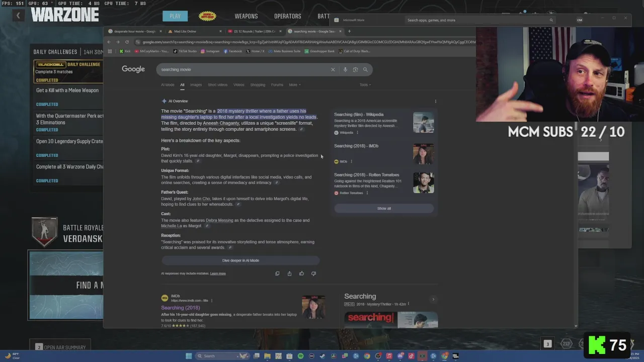Viewport: 644px width, 362px height.
Task: Open John Cho link in overview
Action: coord(201,199)
